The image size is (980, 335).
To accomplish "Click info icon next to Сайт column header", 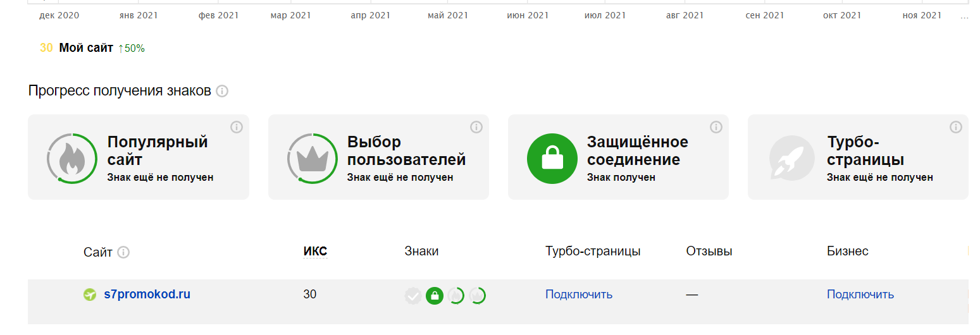I will pyautogui.click(x=123, y=252).
